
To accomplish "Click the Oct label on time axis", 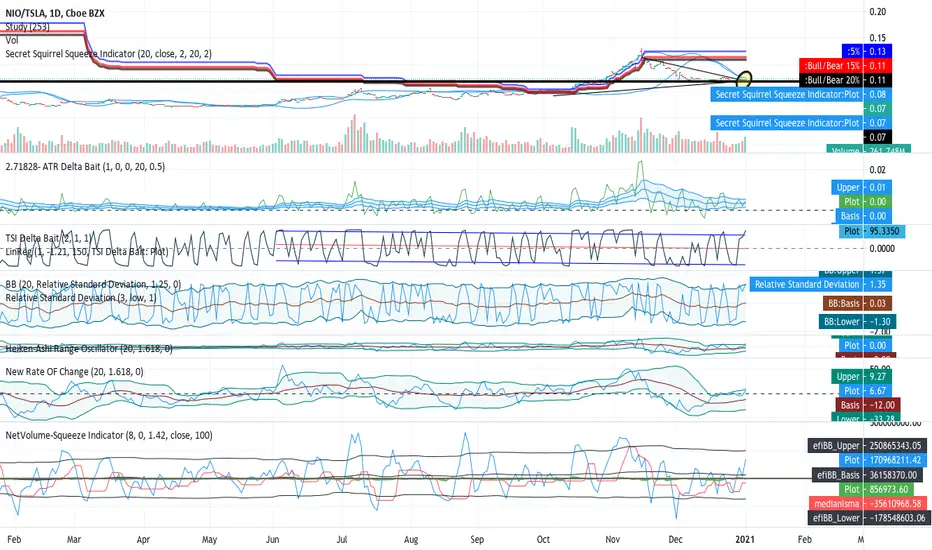I will 543,539.
